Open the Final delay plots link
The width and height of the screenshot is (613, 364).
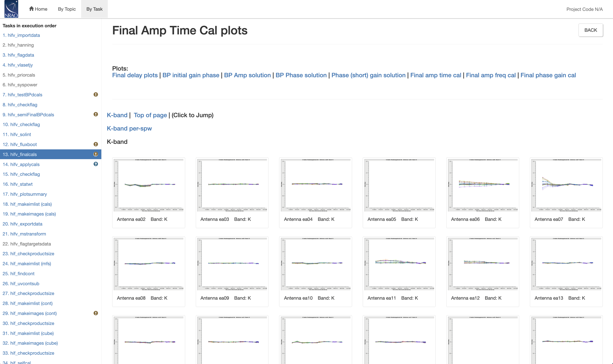(135, 75)
